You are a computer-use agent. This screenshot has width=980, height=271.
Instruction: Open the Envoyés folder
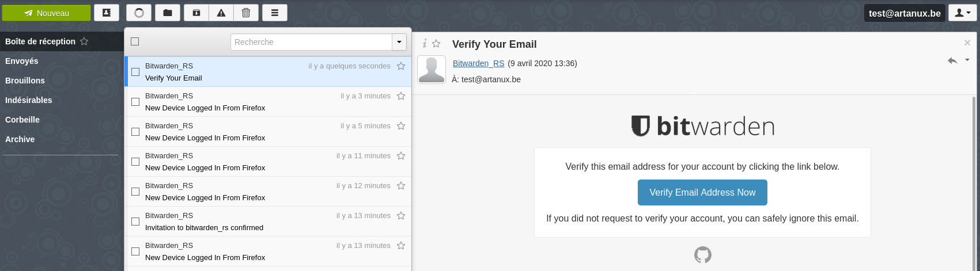pos(22,61)
